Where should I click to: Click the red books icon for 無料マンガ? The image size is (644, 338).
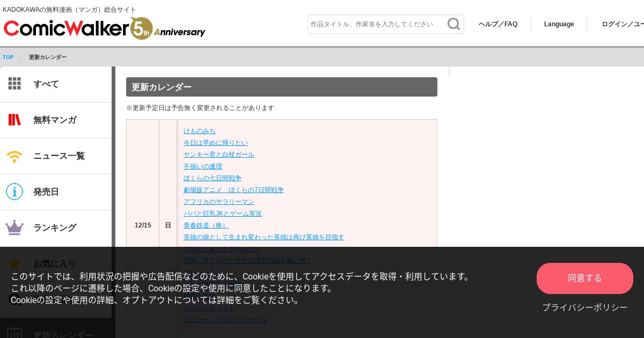14,120
